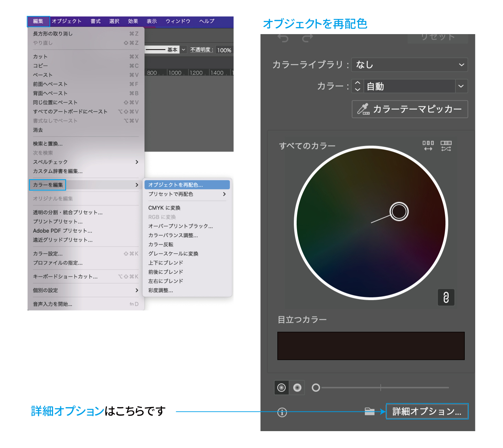
Task: Choose 検索と置換...
Action: pos(86,144)
